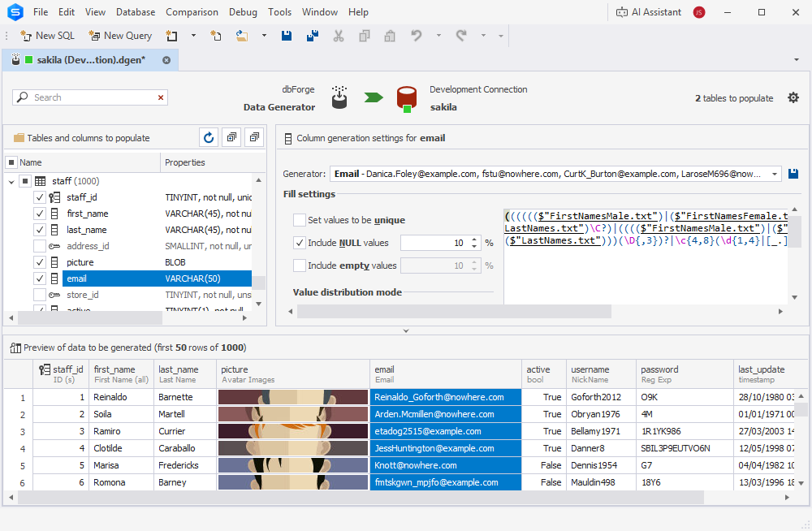Uncheck the picture column checkbox
This screenshot has width=812, height=531.
pos(40,262)
